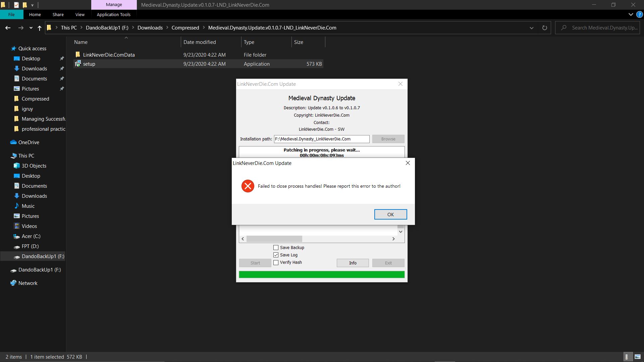Refresh the current folder
644x362 pixels.
pos(544,28)
